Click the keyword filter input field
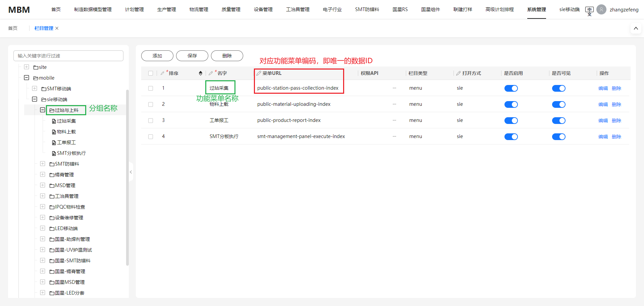644x306 pixels. (x=68, y=55)
